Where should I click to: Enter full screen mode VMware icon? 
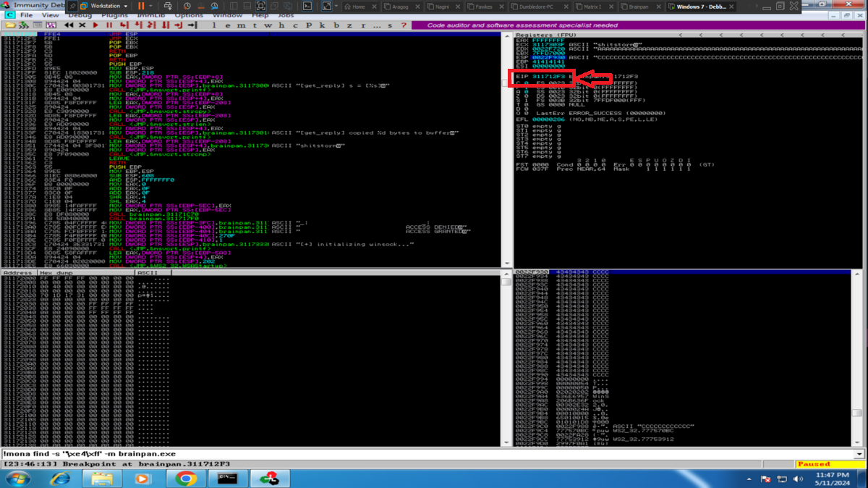[260, 6]
